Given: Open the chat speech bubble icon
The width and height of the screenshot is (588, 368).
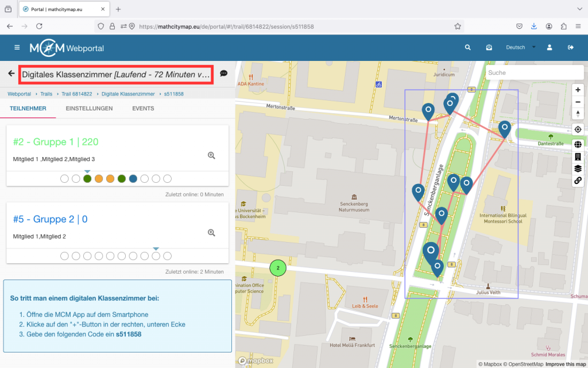Looking at the screenshot, I should (x=224, y=74).
